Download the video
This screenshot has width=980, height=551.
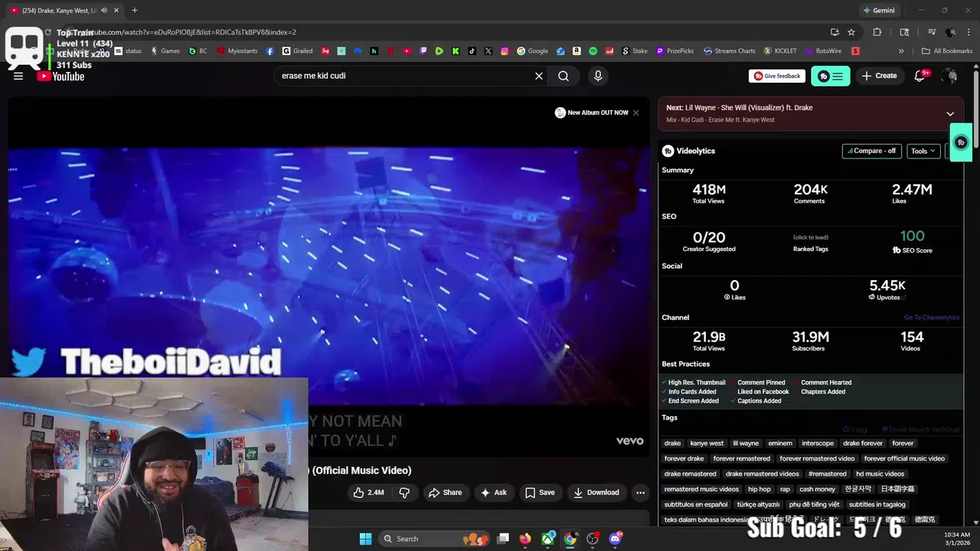[596, 493]
